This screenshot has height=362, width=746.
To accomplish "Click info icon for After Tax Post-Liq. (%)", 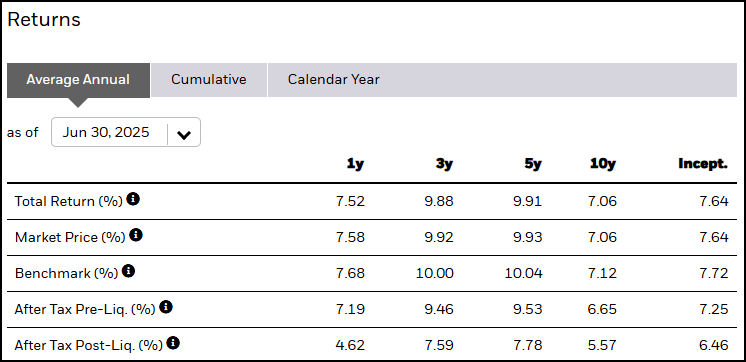I will (x=173, y=343).
